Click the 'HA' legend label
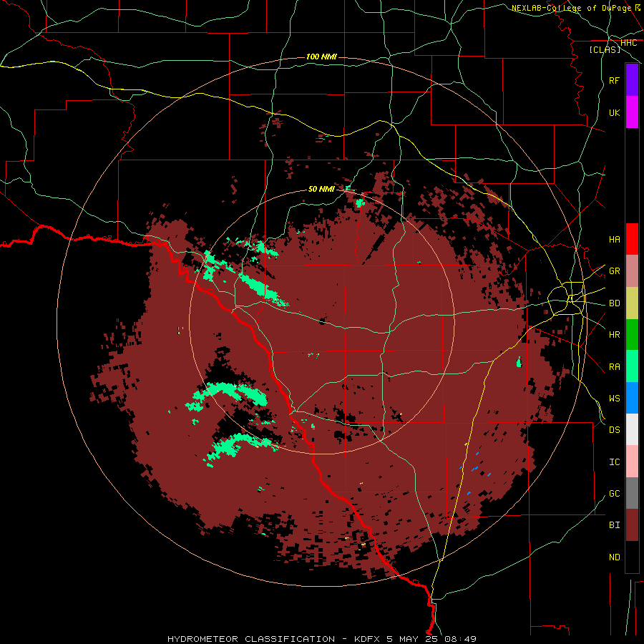 point(614,239)
